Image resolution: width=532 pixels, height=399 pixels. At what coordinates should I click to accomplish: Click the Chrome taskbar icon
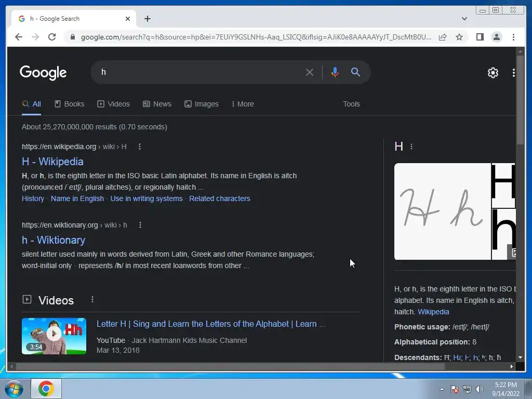pyautogui.click(x=46, y=389)
